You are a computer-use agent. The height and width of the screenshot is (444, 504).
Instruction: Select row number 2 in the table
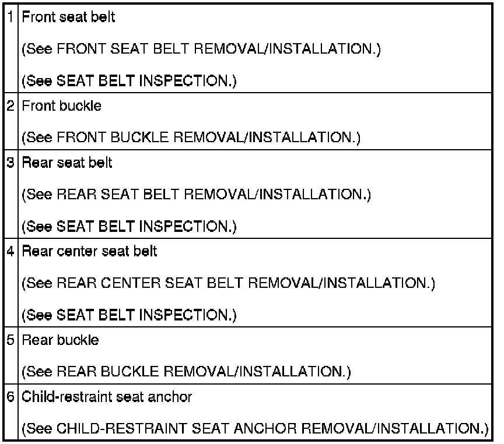pyautogui.click(x=12, y=107)
